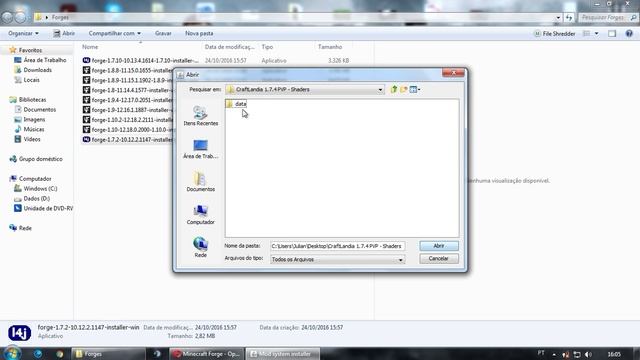Image resolution: width=640 pixels, height=360 pixels.
Task: Open Explorer view options dropdown arrow
Action: tap(596, 34)
